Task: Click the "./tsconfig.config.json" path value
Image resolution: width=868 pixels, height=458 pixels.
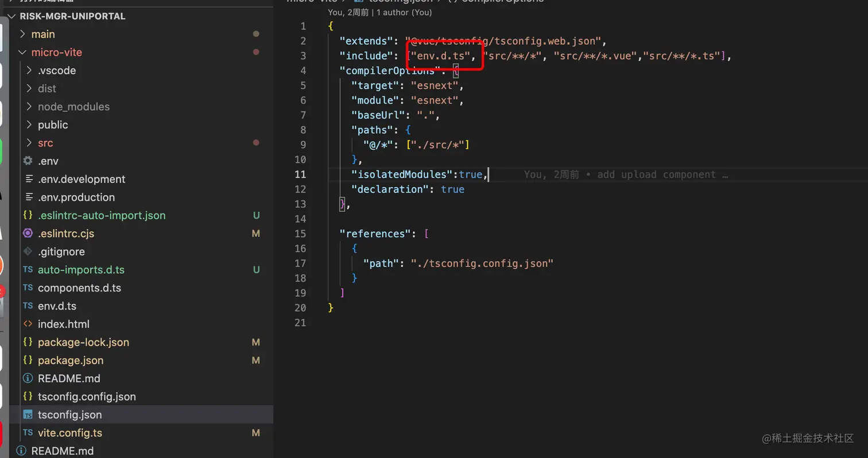Action: click(x=482, y=263)
